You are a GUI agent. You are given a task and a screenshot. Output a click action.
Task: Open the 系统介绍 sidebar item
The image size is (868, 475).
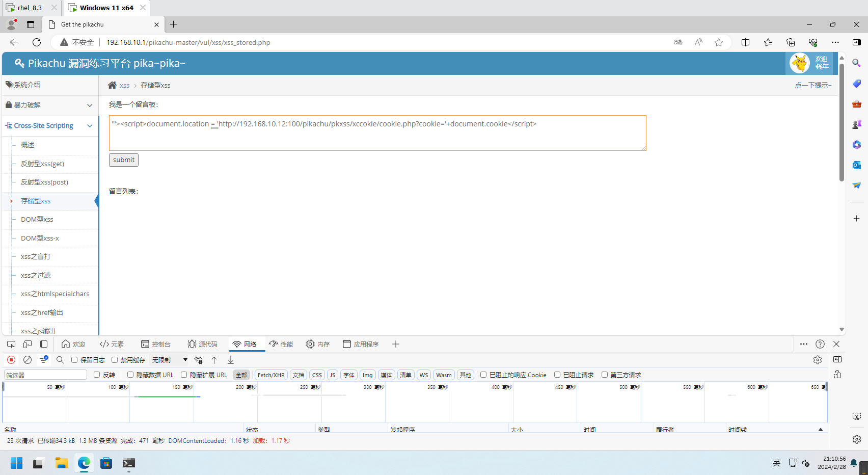point(50,85)
